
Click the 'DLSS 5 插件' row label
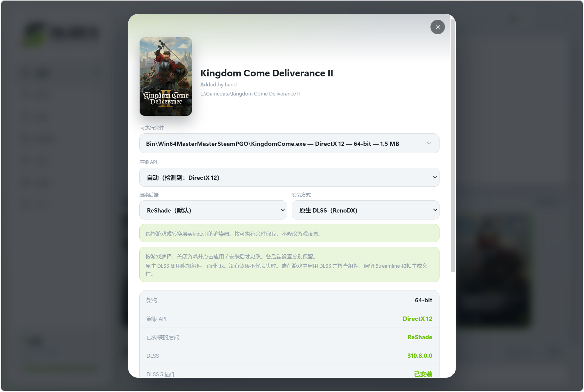161,374
